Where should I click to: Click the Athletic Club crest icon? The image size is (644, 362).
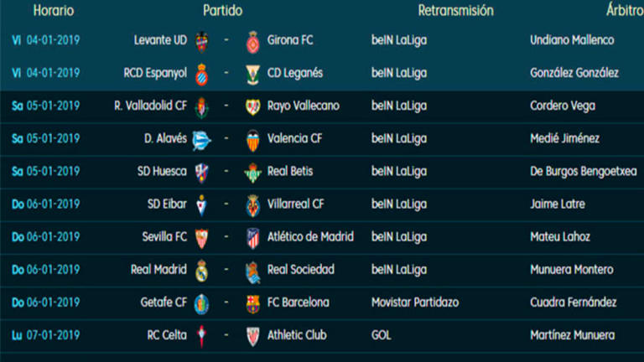click(252, 337)
